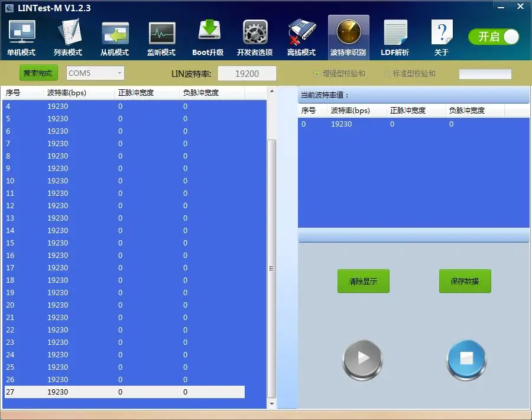
Task: Open the LDF解析 parser icon
Action: click(395, 38)
